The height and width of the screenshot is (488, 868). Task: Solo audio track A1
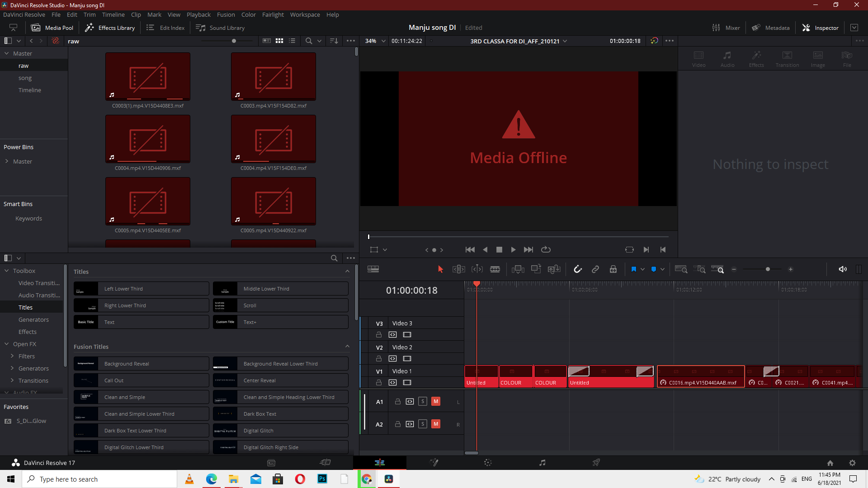tap(423, 401)
